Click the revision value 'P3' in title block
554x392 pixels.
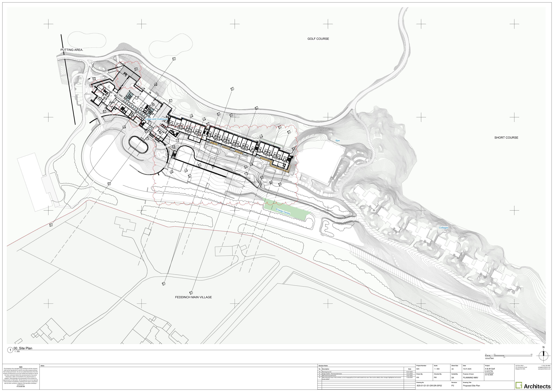click(x=453, y=386)
